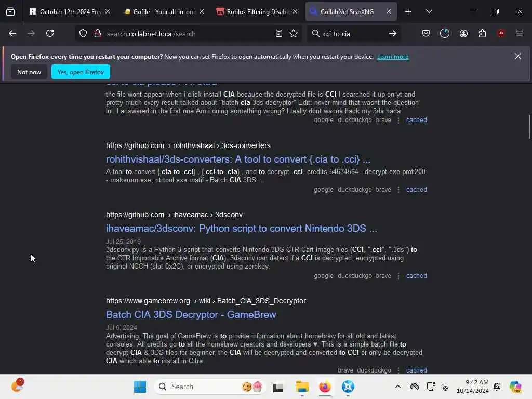532x399 pixels.
Task: Open rohithvishaal/3ds-converters result
Action: click(238, 159)
